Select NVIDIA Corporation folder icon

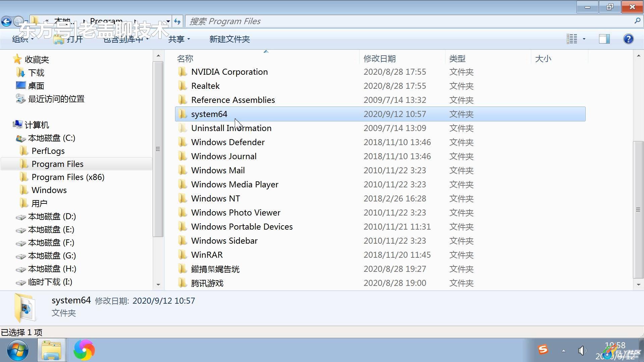point(182,72)
